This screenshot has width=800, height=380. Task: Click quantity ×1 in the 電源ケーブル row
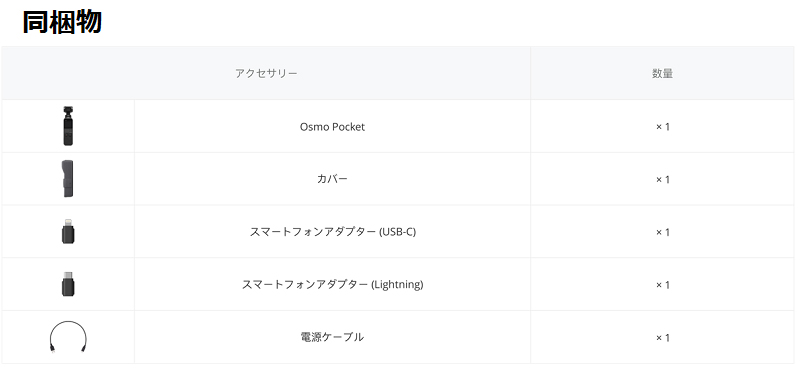click(662, 338)
